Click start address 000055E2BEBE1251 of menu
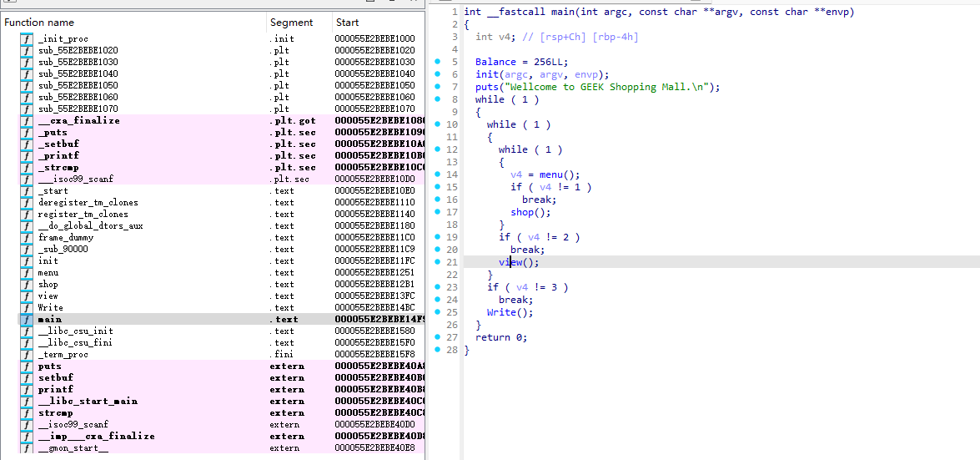This screenshot has width=980, height=460. pyautogui.click(x=374, y=272)
